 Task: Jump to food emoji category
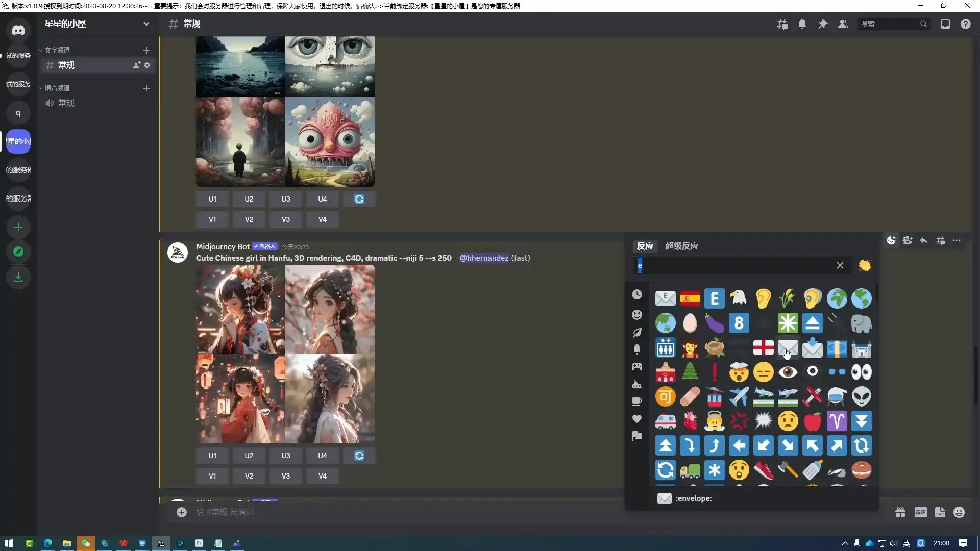pyautogui.click(x=637, y=349)
